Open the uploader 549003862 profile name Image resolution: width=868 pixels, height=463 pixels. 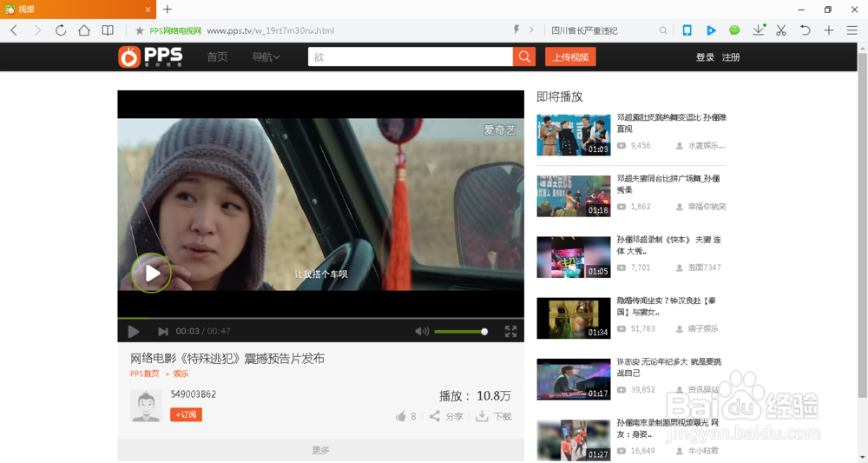point(194,394)
